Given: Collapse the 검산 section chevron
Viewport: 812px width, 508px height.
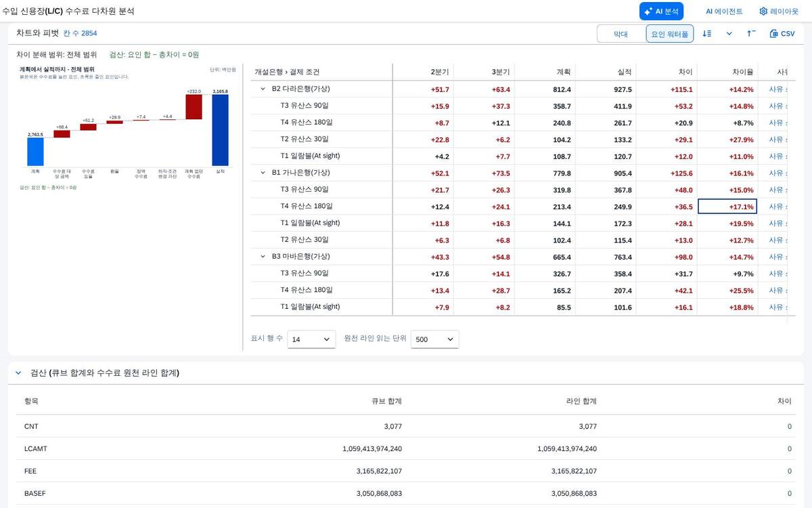Looking at the screenshot, I should coord(18,373).
